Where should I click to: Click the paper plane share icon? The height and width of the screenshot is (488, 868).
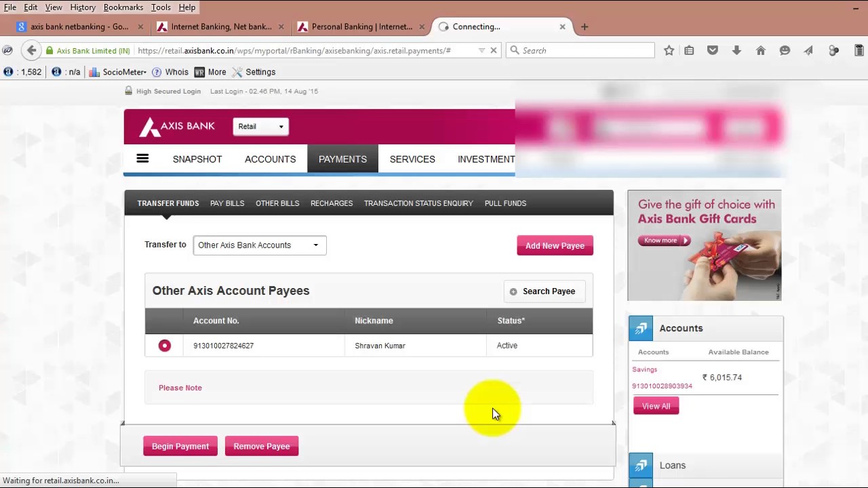point(808,50)
